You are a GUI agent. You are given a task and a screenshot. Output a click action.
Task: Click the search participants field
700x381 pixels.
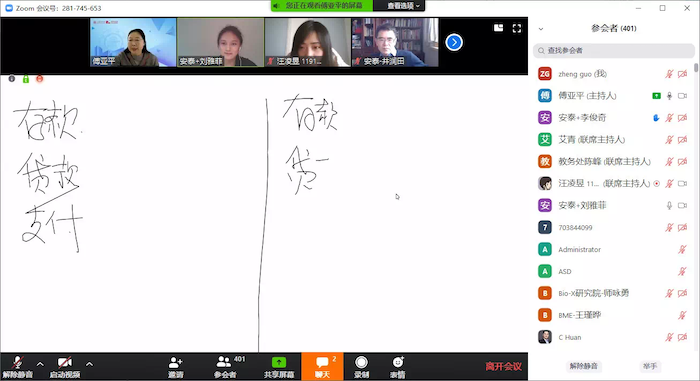(x=613, y=50)
